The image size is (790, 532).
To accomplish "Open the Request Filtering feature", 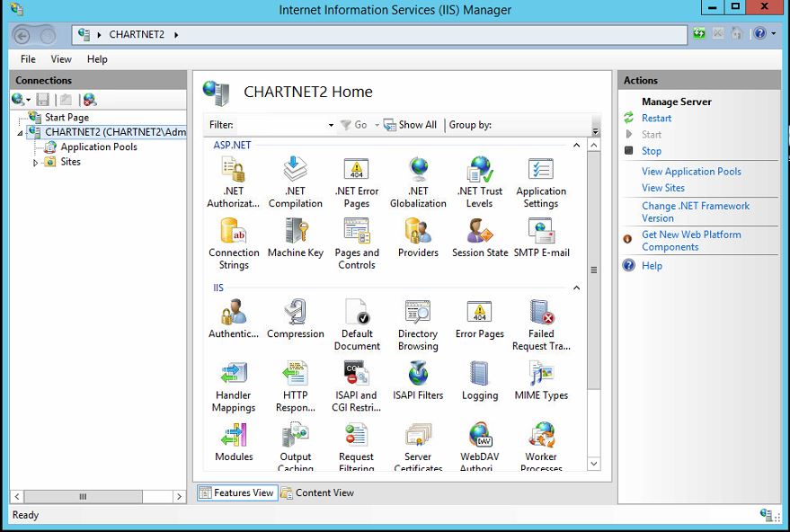I will pos(357,447).
